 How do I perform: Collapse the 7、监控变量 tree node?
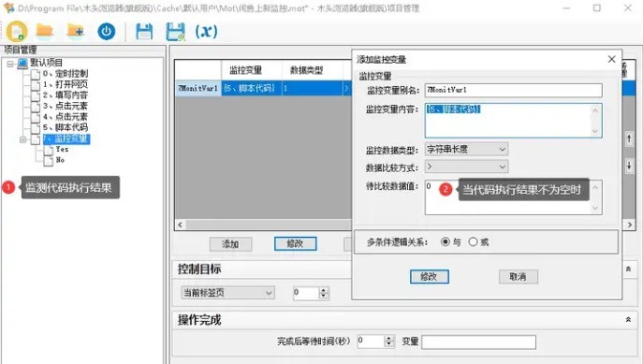pos(23,139)
